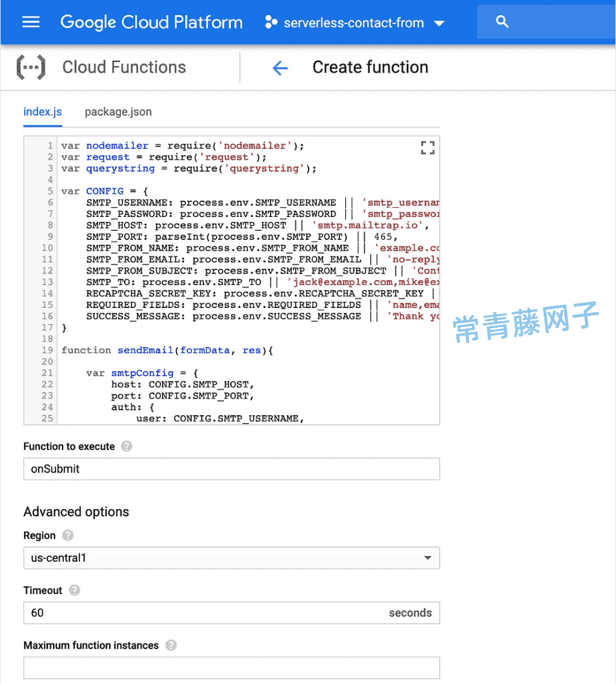This screenshot has height=684, width=616.
Task: Click help icon beside Timeout
Action: 75,590
